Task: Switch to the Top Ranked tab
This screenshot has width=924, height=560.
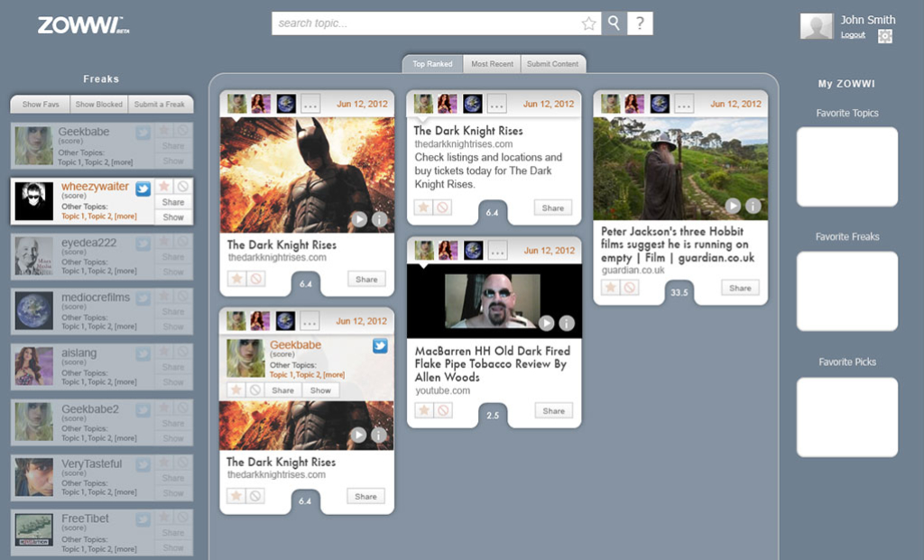Action: click(x=432, y=64)
